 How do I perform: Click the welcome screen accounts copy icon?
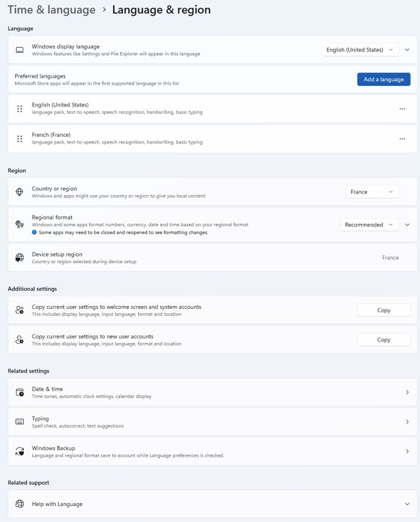pyautogui.click(x=20, y=310)
